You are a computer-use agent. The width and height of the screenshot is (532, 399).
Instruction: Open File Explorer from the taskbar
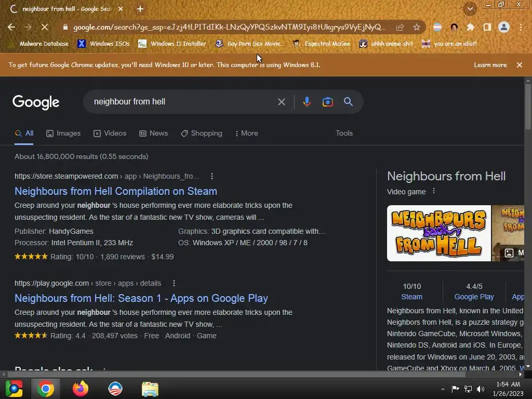pyautogui.click(x=150, y=389)
